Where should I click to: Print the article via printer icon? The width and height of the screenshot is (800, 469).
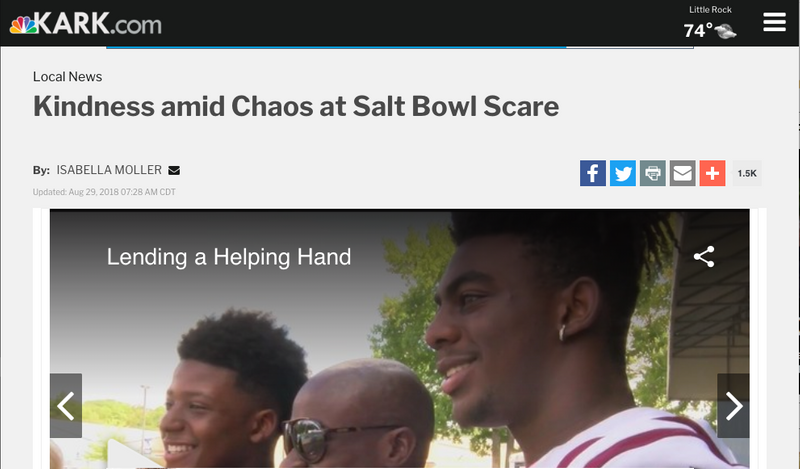click(653, 173)
